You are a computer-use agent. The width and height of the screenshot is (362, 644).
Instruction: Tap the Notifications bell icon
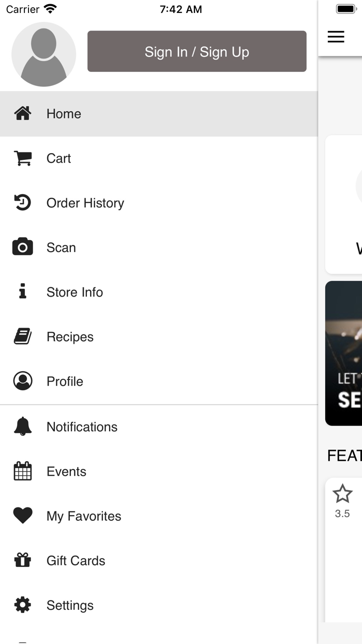(x=23, y=427)
